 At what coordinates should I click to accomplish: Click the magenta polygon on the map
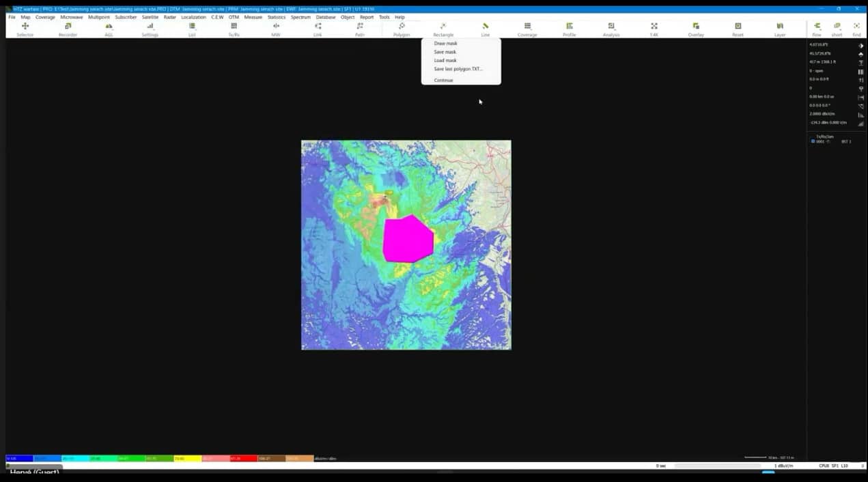[408, 239]
